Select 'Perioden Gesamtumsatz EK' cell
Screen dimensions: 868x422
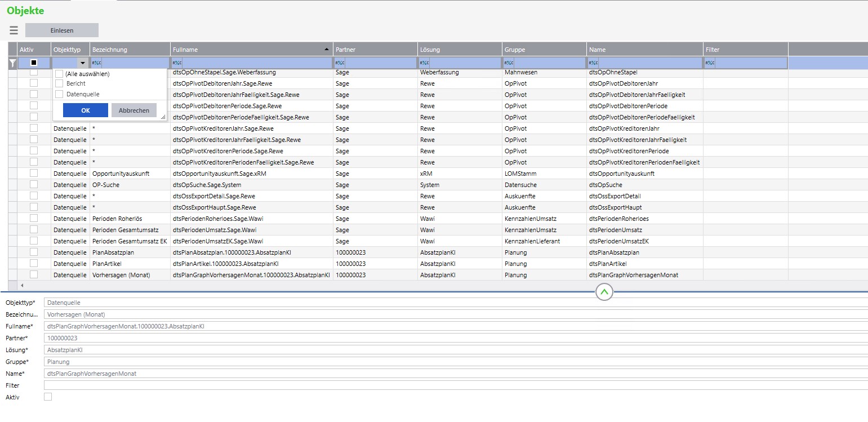tap(130, 241)
